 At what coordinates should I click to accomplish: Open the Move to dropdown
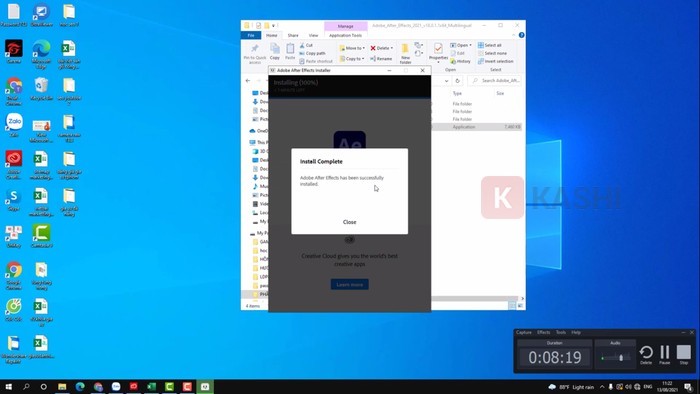[x=352, y=48]
